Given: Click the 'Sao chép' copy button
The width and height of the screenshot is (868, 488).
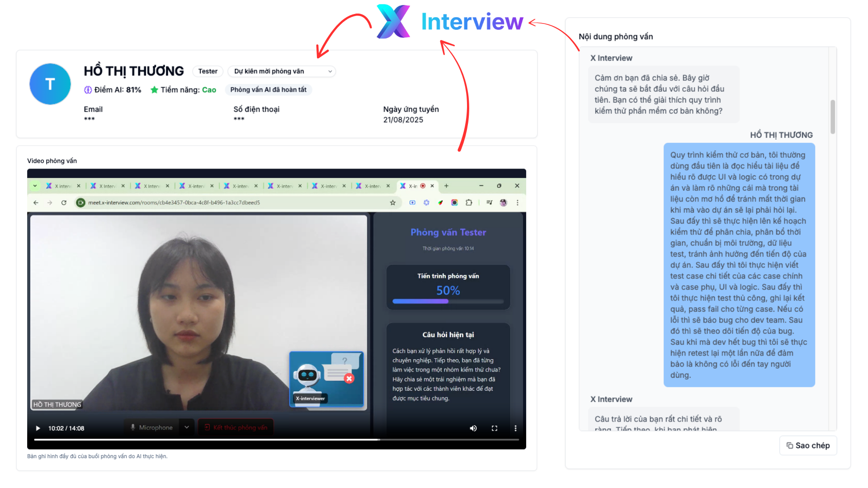Looking at the screenshot, I should [808, 446].
